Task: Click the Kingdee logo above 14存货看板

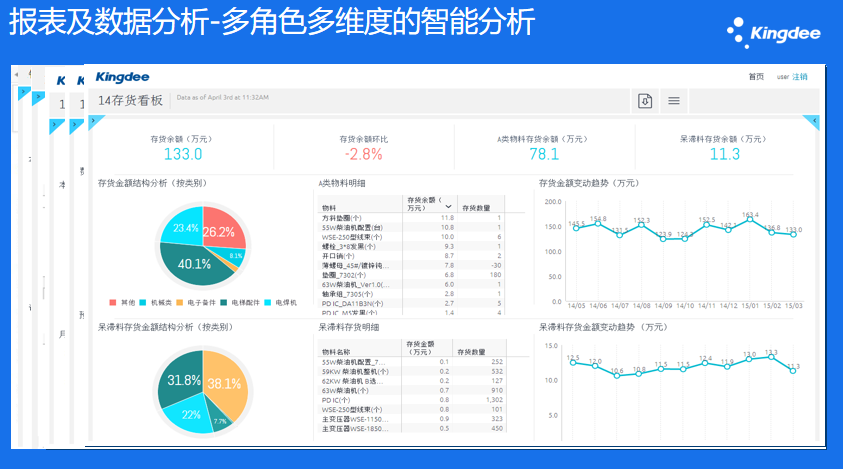Action: click(x=123, y=77)
